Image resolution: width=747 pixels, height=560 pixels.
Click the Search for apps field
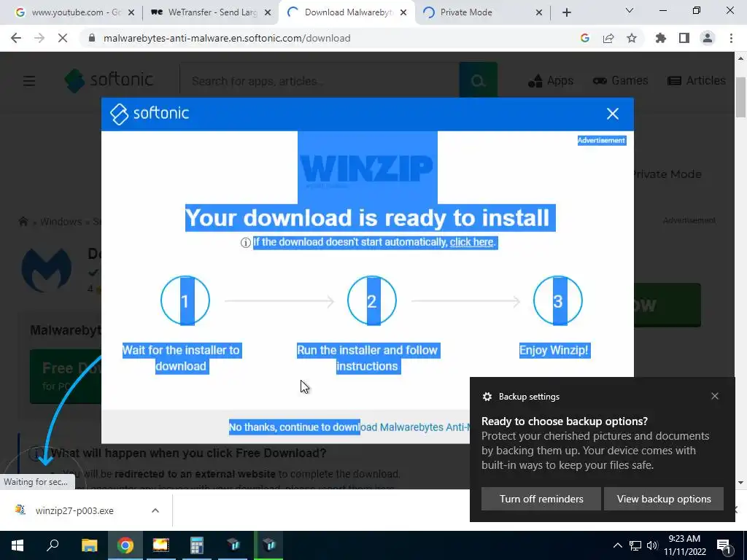click(x=320, y=81)
